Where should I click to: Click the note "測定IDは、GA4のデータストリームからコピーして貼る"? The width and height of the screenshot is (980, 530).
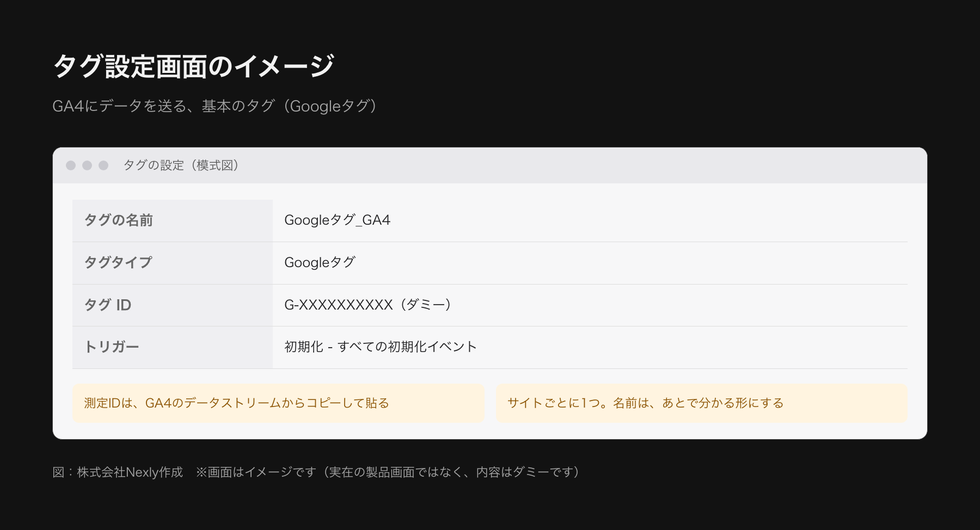(x=278, y=403)
